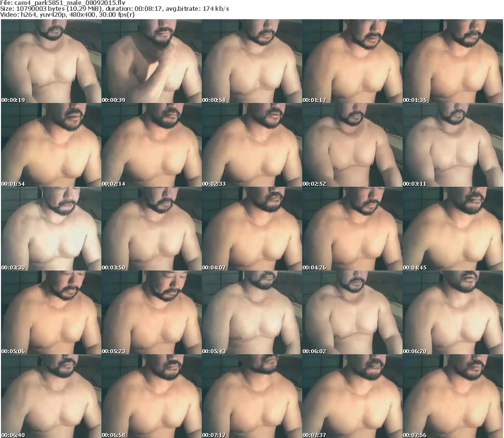Select the thumbnail timestamped 00:06:02
The width and height of the screenshot is (504, 438).
pos(352,312)
